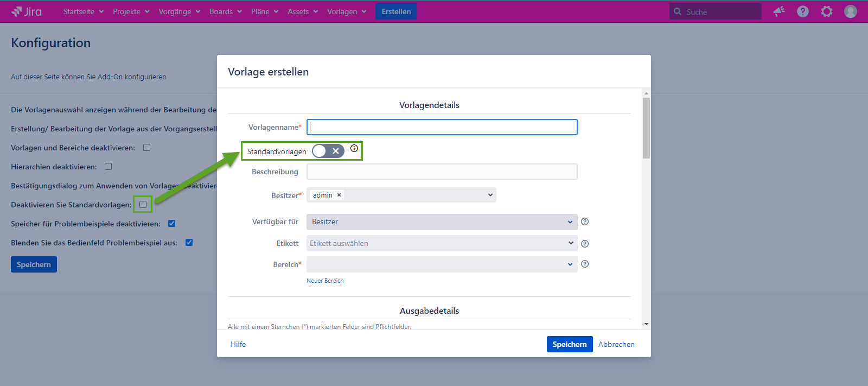Click into the Vorlagenname input field
The image size is (868, 386).
click(442, 127)
